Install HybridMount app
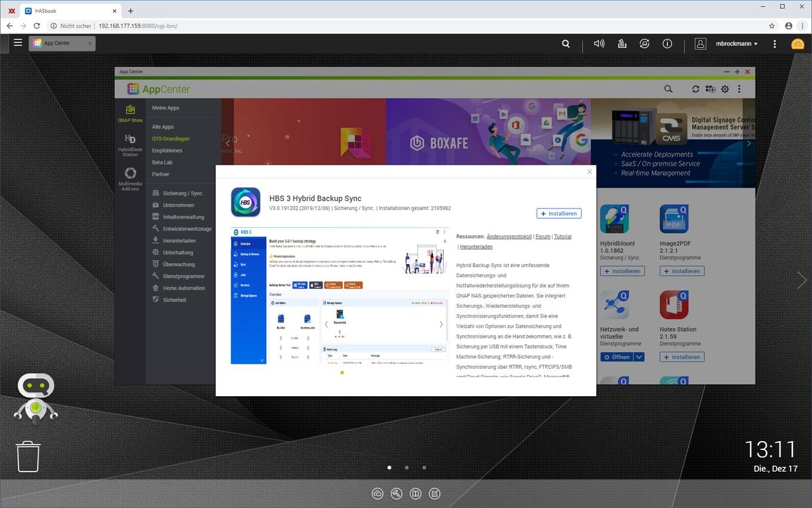Image resolution: width=812 pixels, height=508 pixels. [x=622, y=271]
